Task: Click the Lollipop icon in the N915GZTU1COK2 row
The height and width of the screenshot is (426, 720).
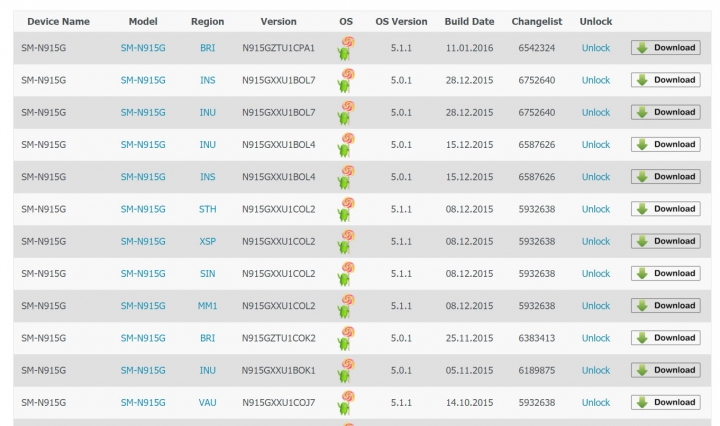Action: pyautogui.click(x=346, y=338)
